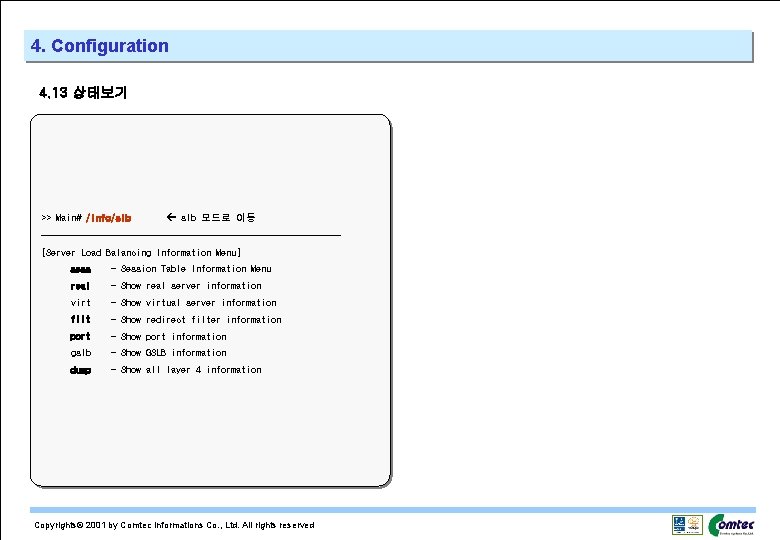Click the certification badge icons beside logo
The height and width of the screenshot is (540, 780).
tap(687, 525)
